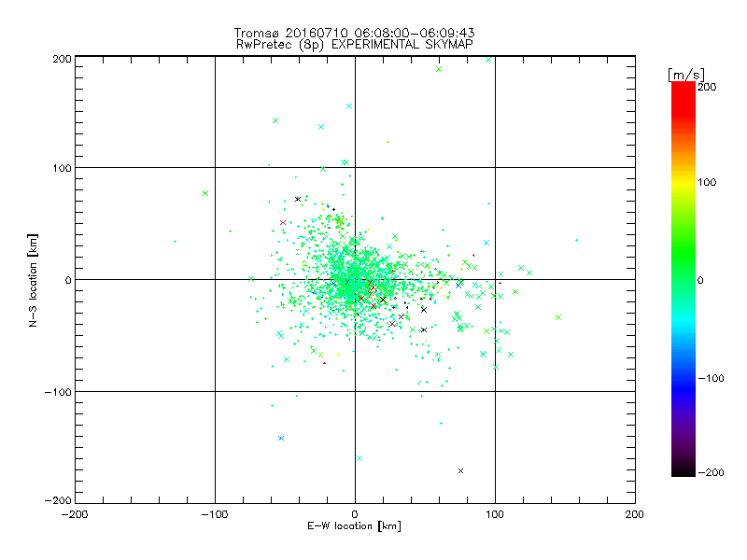Click the y-axis tick label '100'
This screenshot has width=747, height=560.
click(63, 168)
